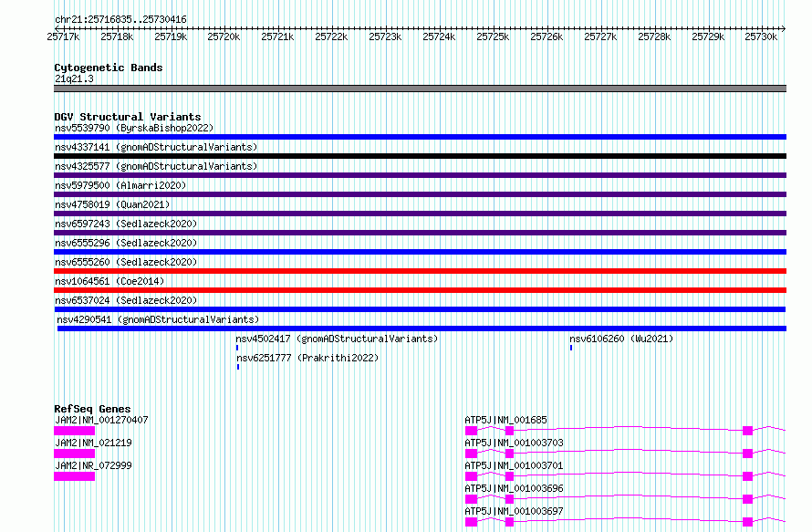812x532 pixels.
Task: Open gene label ATP5J|NM_001003703
Action: click(515, 443)
